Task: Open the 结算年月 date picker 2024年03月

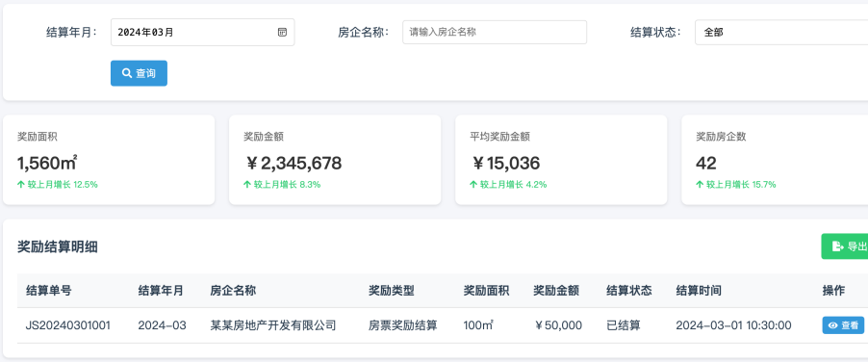Action: pyautogui.click(x=203, y=32)
